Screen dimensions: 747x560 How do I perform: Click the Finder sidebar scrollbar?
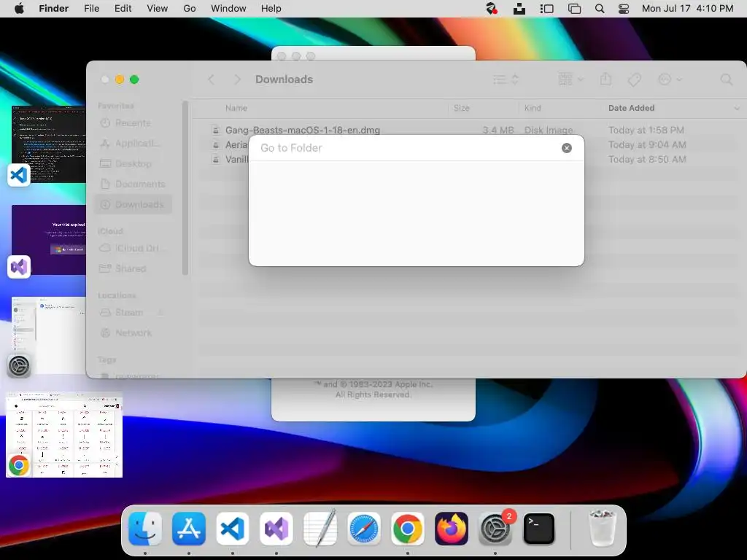tap(185, 188)
